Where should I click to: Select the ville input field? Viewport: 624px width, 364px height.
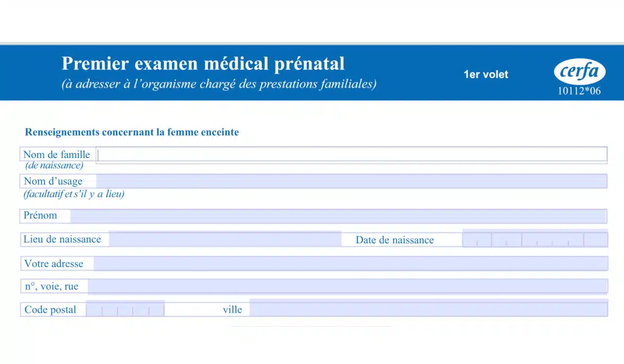coord(428,309)
